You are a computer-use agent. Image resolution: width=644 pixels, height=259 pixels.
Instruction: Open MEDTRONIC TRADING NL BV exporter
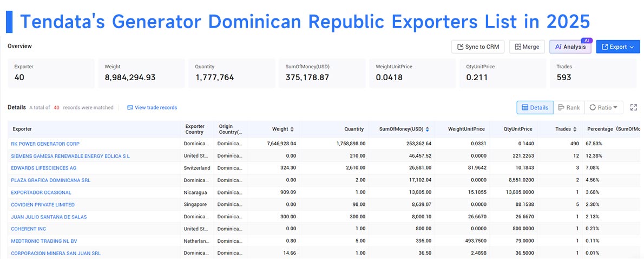(x=44, y=241)
